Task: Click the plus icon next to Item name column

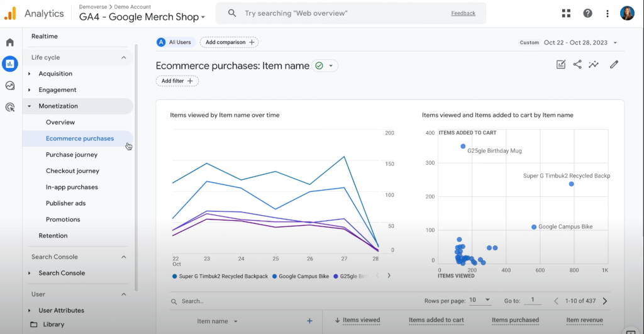Action: 309,321
